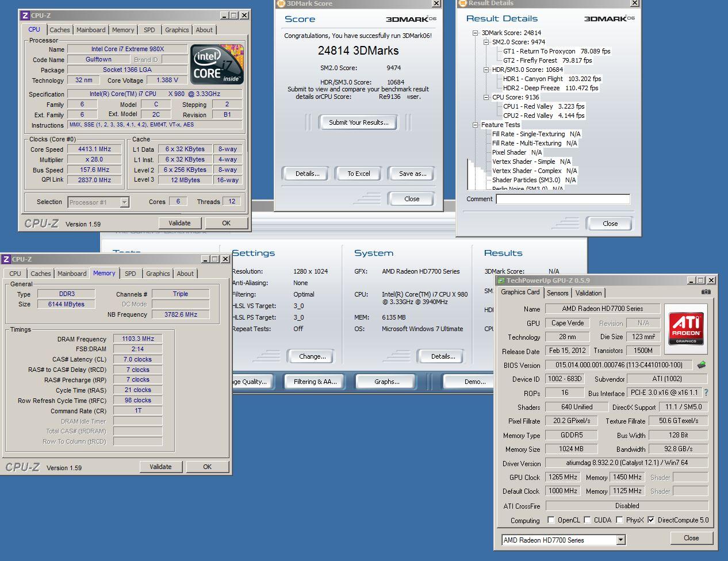
Task: Click the Save as button
Action: (412, 173)
